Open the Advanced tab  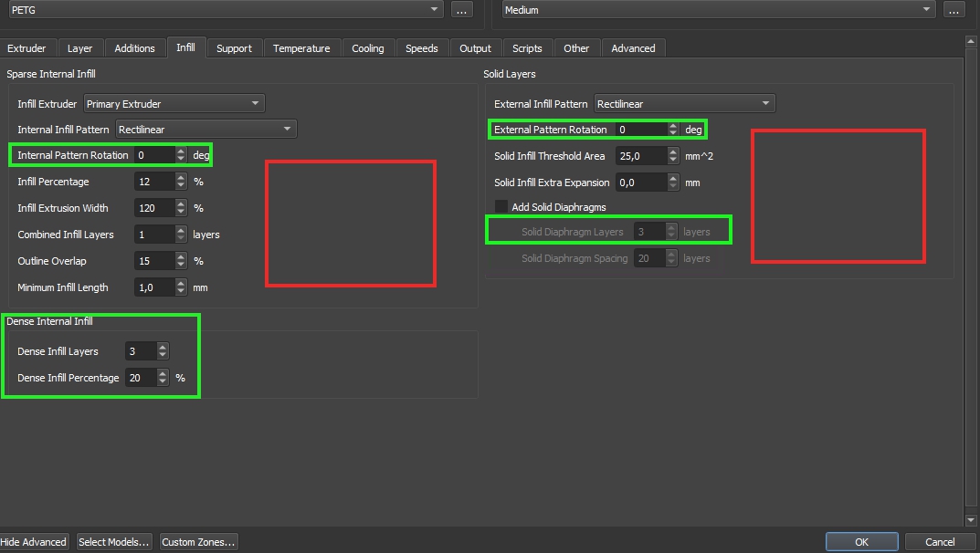633,48
